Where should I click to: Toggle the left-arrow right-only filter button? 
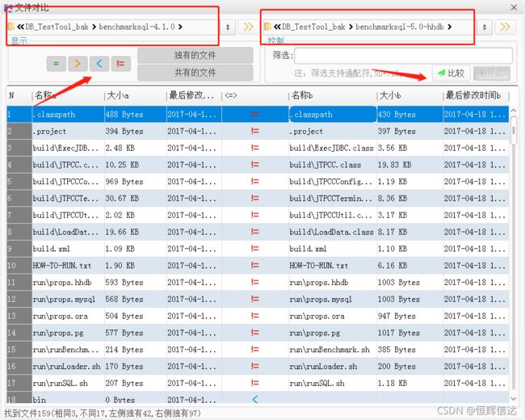(99, 64)
